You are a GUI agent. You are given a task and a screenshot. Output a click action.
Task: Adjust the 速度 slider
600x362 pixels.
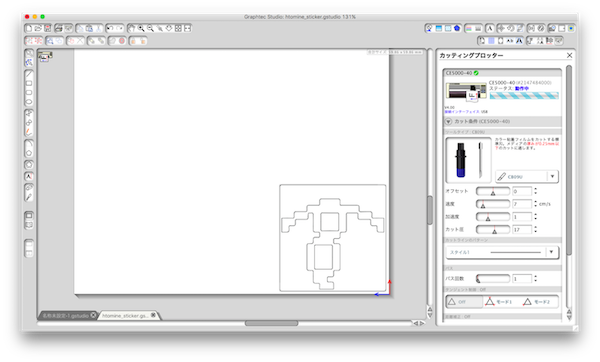493,204
